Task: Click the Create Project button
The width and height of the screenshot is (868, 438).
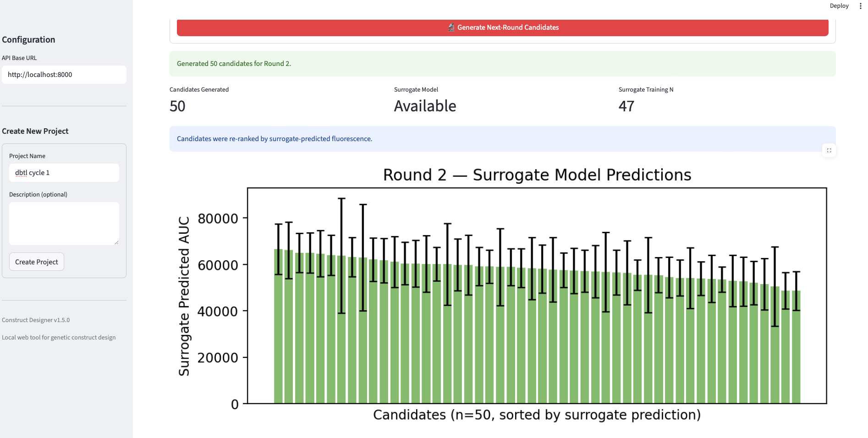Action: (37, 262)
